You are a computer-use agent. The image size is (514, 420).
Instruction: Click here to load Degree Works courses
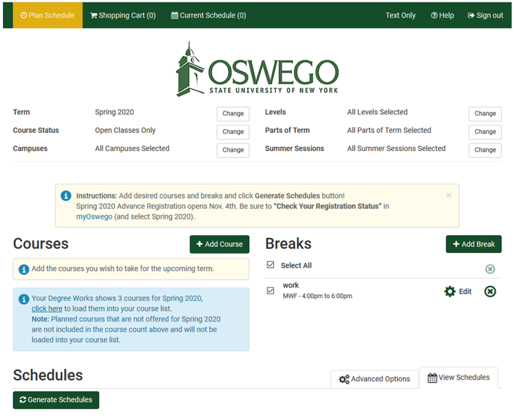pos(47,309)
